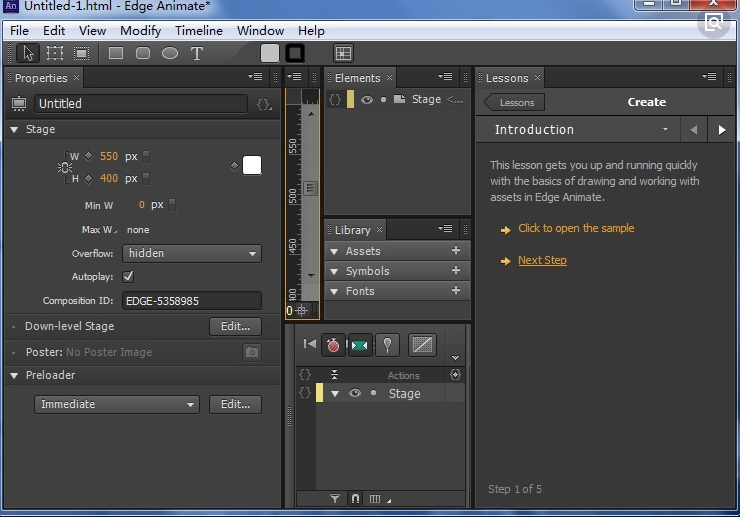Click the Next Step link

(x=542, y=261)
